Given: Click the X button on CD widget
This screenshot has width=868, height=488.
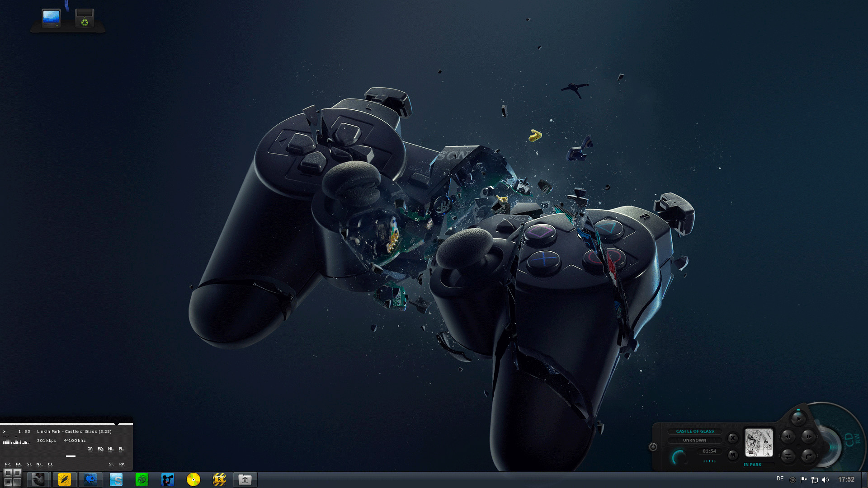Looking at the screenshot, I should coord(733,438).
